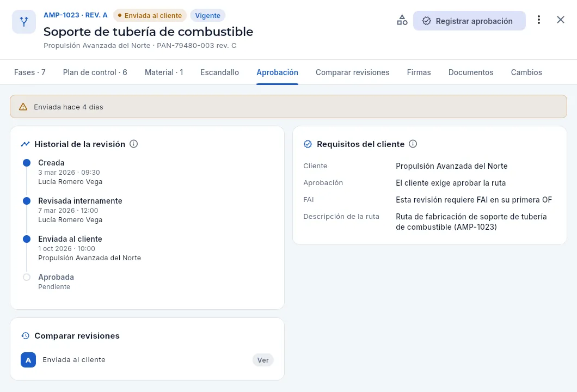Click the check badge icon of Requisitos del cliente
This screenshot has width=577, height=392.
coord(308,144)
